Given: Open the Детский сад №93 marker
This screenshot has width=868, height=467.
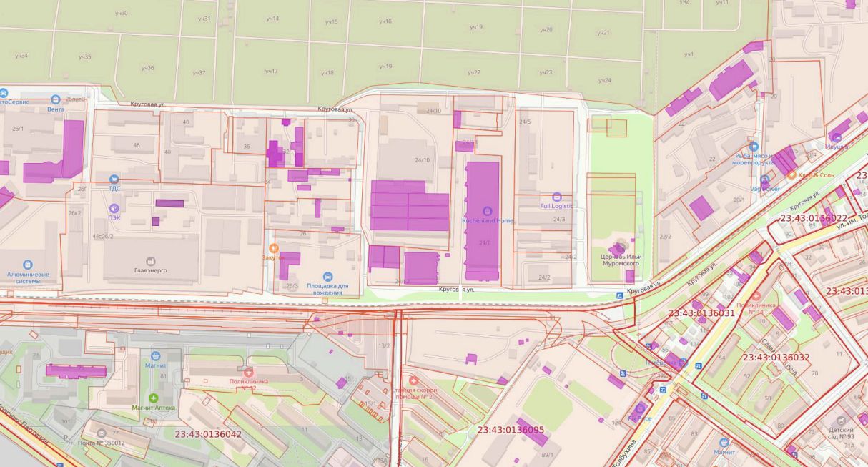Looking at the screenshot, I should point(841,421).
